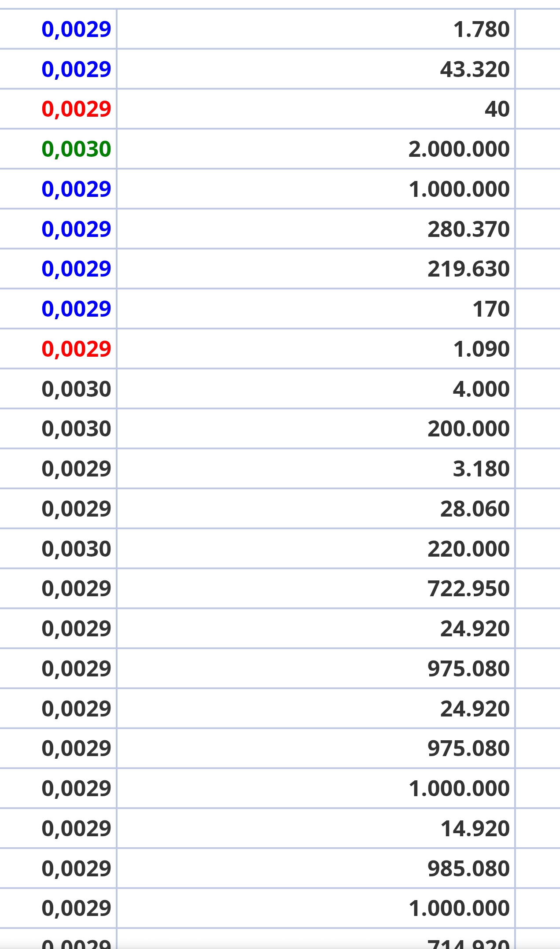Image resolution: width=560 pixels, height=949 pixels.
Task: Click the volume cell showing 43.320
Action: tap(475, 69)
